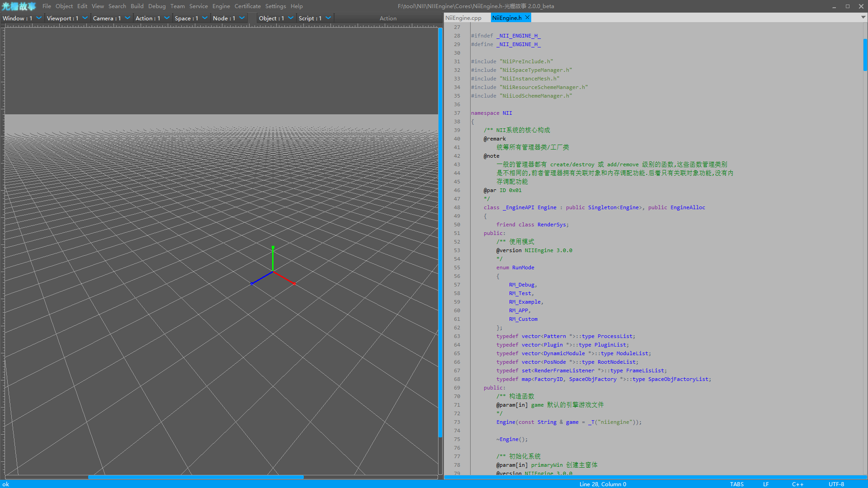Screen dimensions: 868x488
Task: Open the Settings menu
Action: 275,6
